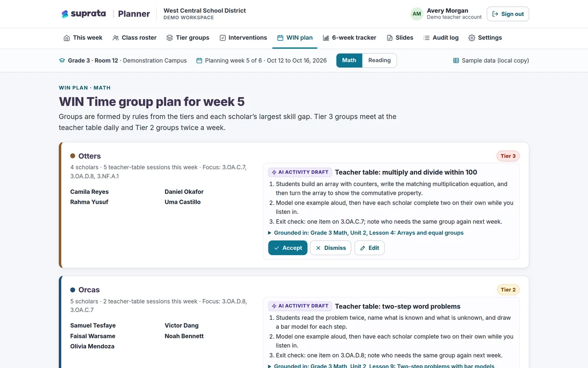The image size is (588, 368).
Task: Click scholar Olivia Mendoza
Action: click(92, 346)
